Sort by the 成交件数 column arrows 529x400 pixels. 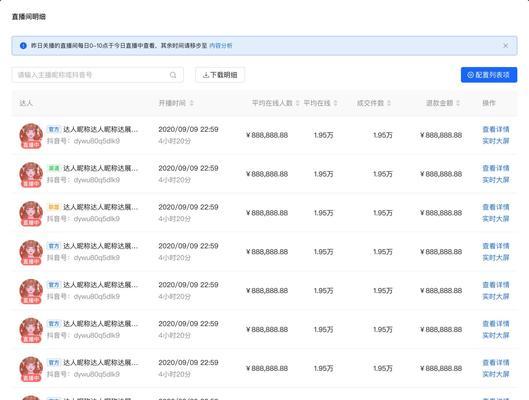pyautogui.click(x=389, y=103)
